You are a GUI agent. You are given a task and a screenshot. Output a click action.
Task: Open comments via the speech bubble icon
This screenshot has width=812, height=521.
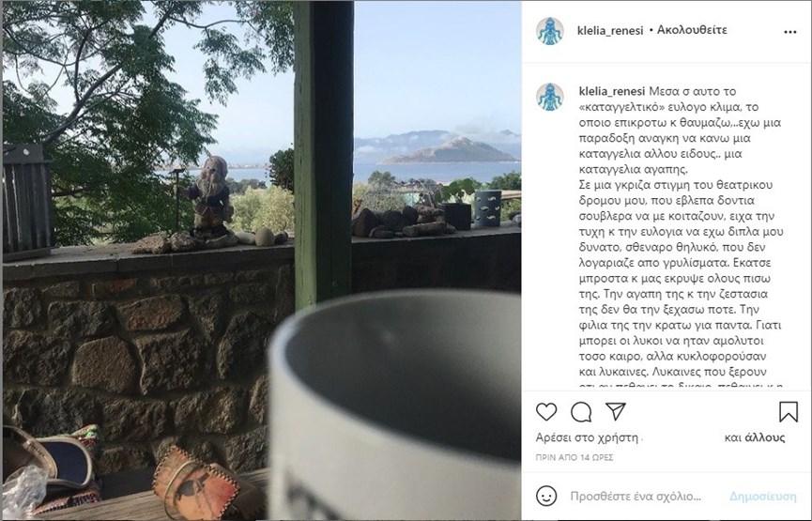[581, 412]
